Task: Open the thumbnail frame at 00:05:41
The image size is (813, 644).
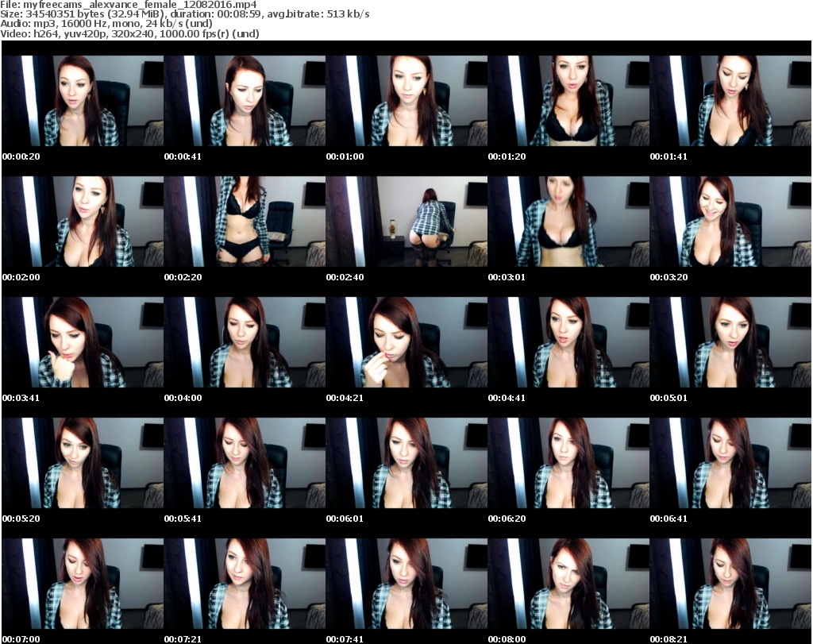Action: click(x=245, y=463)
